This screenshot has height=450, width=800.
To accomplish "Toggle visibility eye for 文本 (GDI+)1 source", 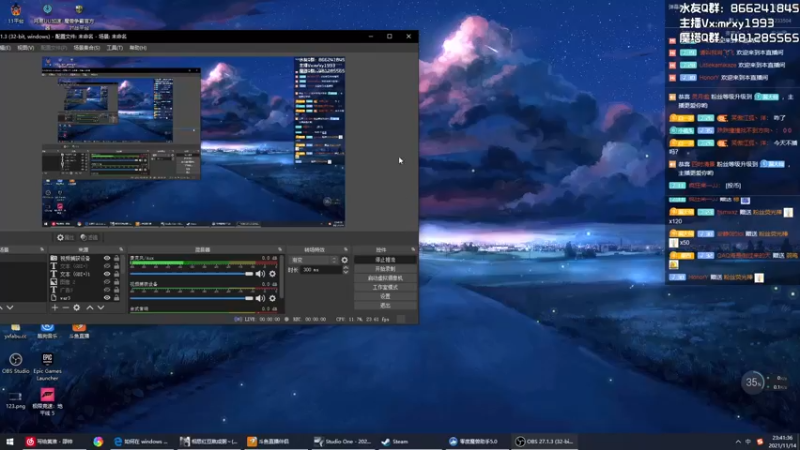I will pos(107,274).
